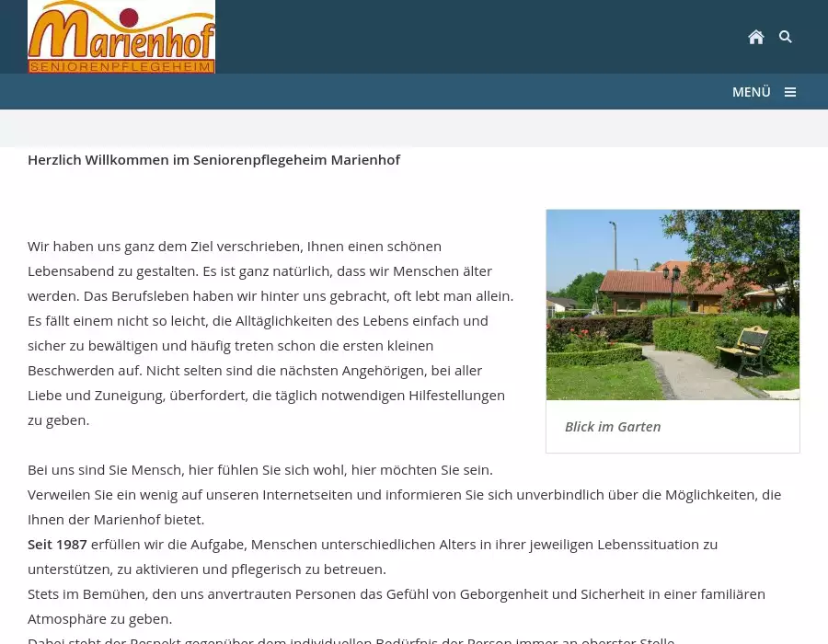Viewport: 828px width, 644px height.
Task: Click the line 'Bei uns sind Sie Mensch'
Action: click(x=259, y=470)
